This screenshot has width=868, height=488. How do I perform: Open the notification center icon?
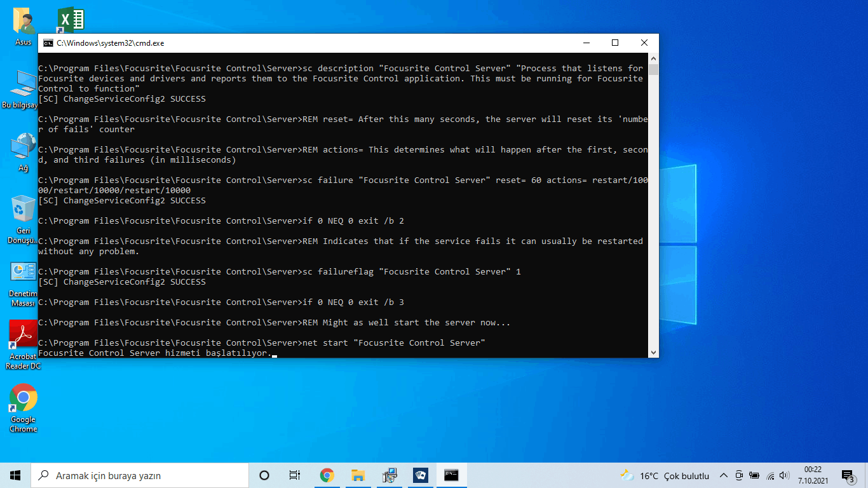click(x=848, y=476)
